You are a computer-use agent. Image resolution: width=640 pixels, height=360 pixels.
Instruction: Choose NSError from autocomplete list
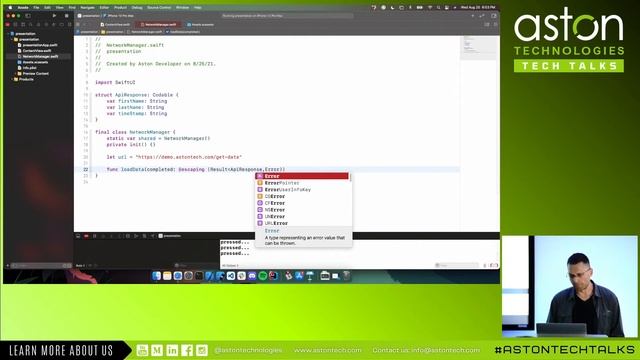(x=302, y=210)
